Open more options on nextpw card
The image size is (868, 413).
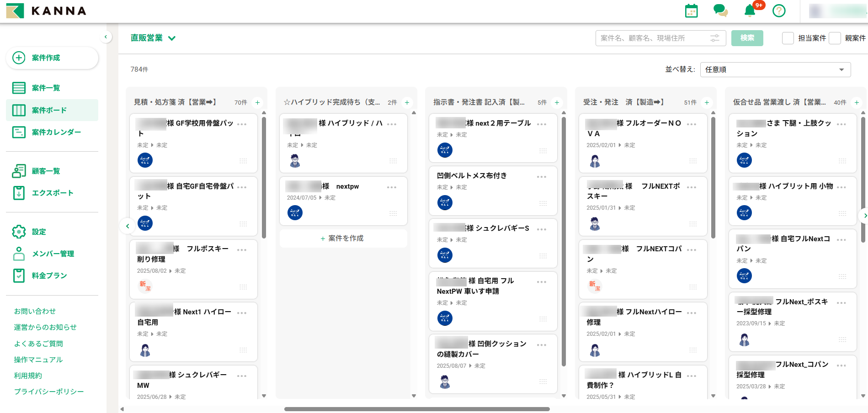pos(392,187)
